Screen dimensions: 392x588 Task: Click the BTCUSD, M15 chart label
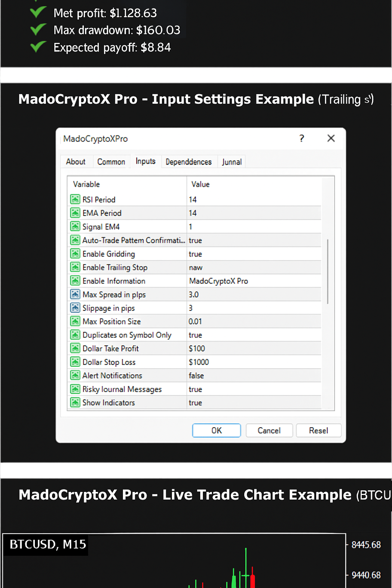[x=48, y=544]
